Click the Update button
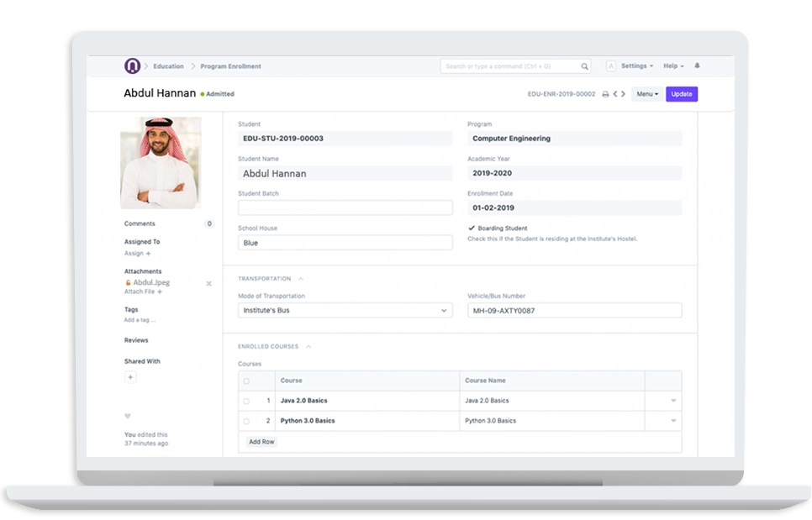This screenshot has width=812, height=520. click(x=681, y=94)
